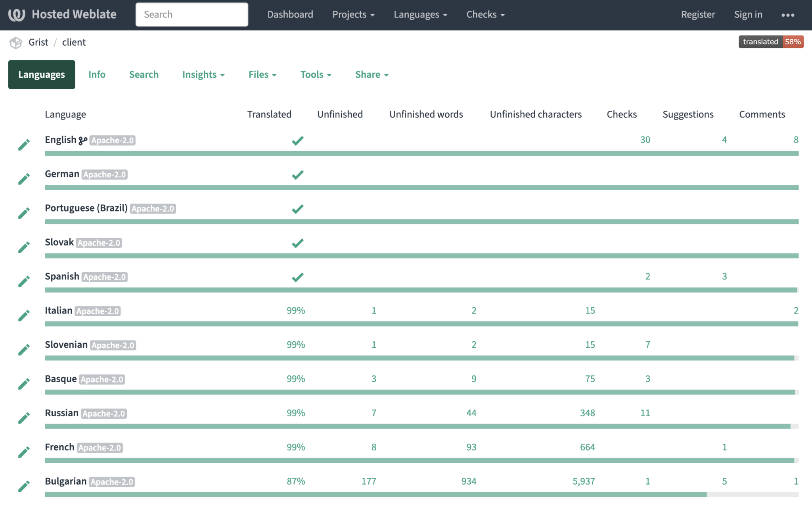
Task: Open the Dashboard menu item
Action: (x=290, y=14)
